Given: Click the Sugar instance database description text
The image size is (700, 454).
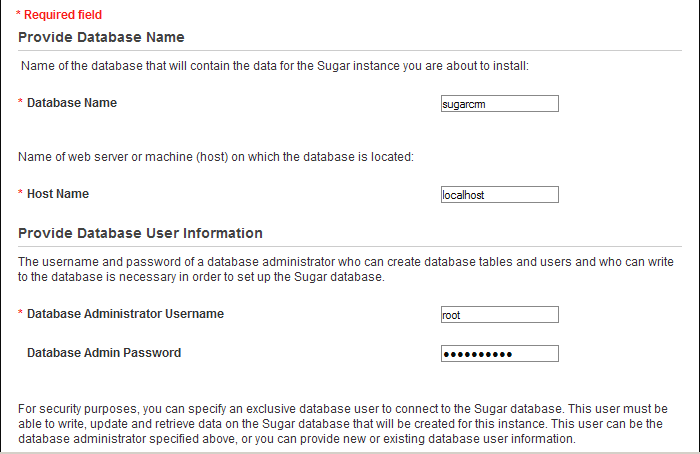Looking at the screenshot, I should (275, 66).
